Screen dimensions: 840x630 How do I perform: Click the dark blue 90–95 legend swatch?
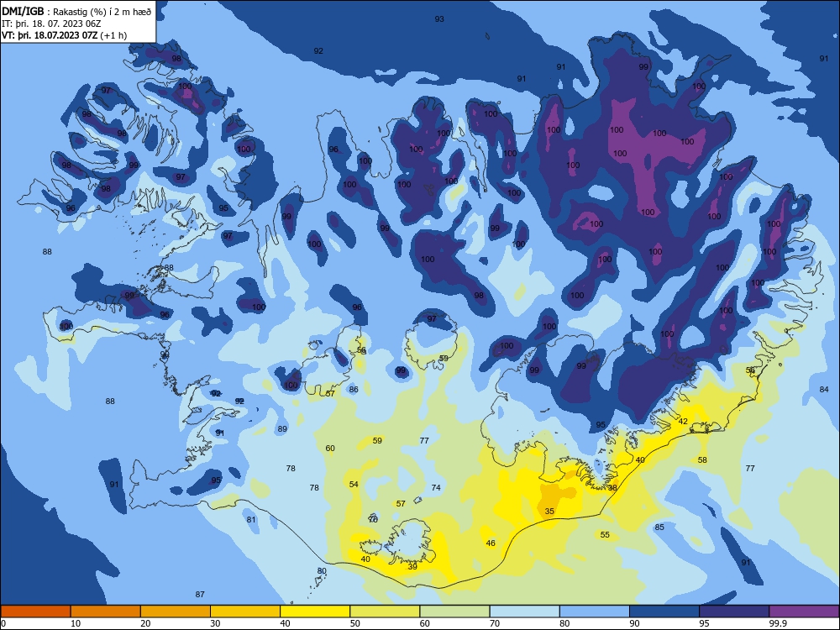[664, 612]
